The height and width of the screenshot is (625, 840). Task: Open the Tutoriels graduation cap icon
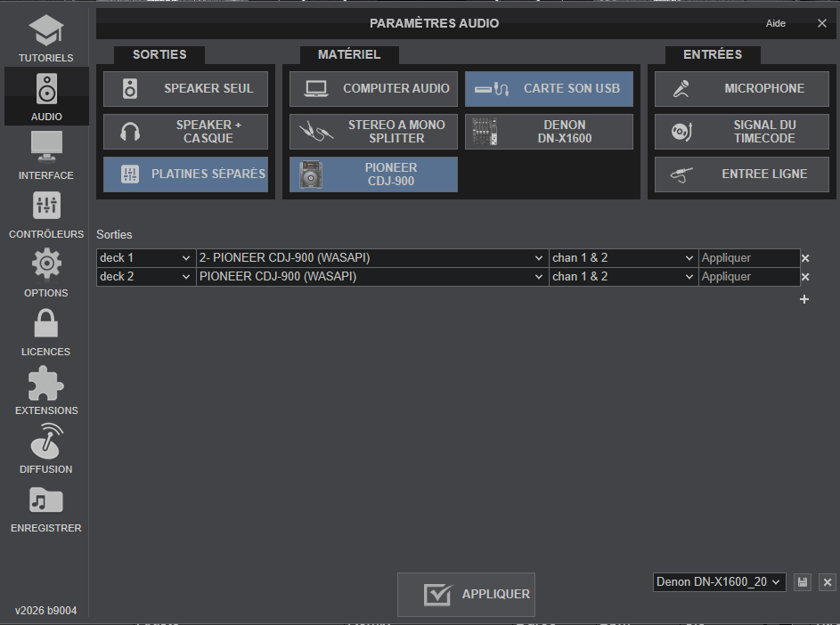(x=45, y=32)
